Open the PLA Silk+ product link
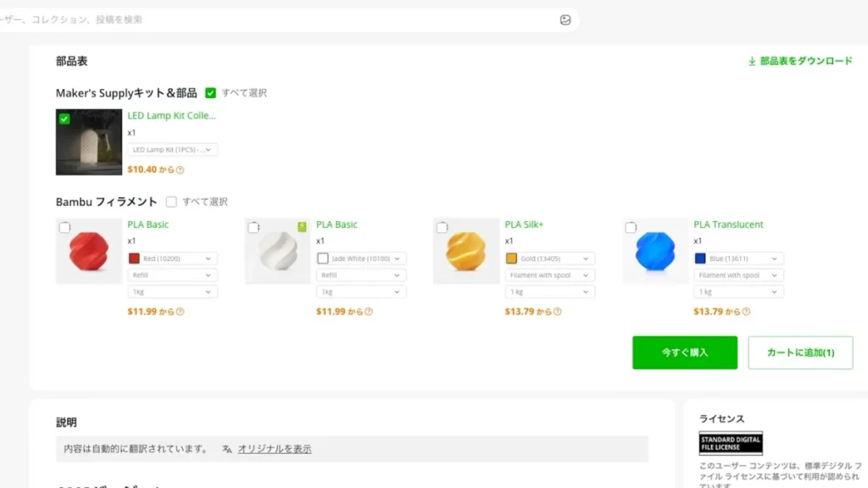This screenshot has height=488, width=868. pyautogui.click(x=524, y=225)
